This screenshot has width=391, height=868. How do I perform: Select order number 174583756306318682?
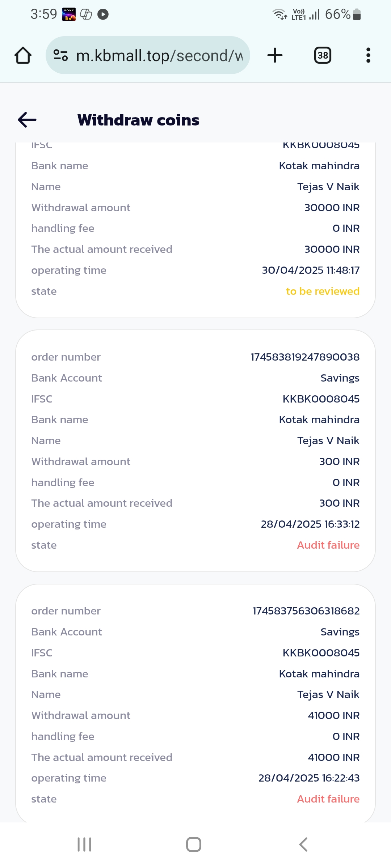(x=306, y=611)
